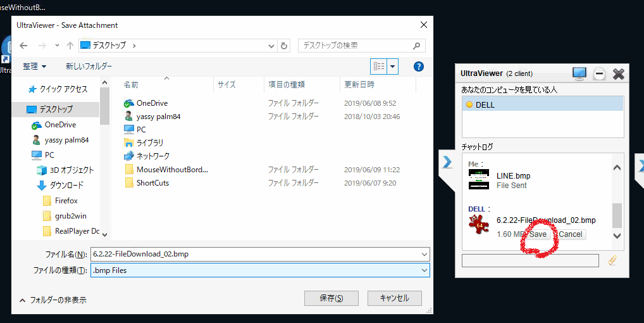Screen dimensions: 644x323
Task: Click the search magnifier icon
Action: coord(416,46)
